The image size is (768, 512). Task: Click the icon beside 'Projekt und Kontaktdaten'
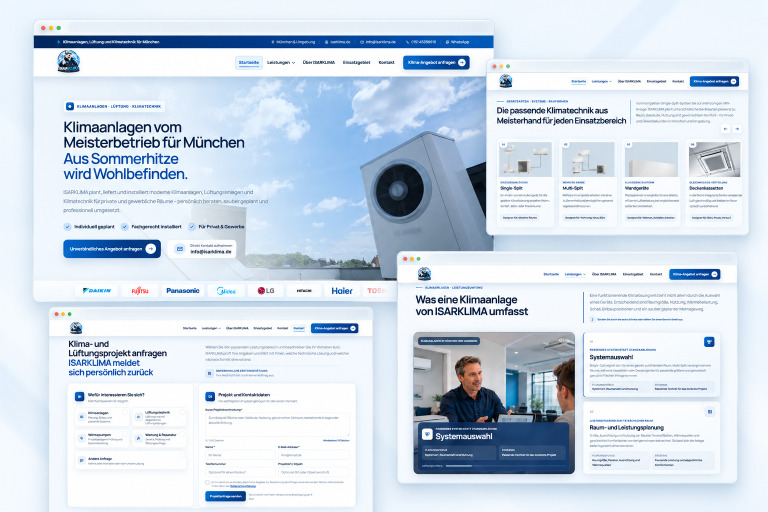[x=210, y=396]
